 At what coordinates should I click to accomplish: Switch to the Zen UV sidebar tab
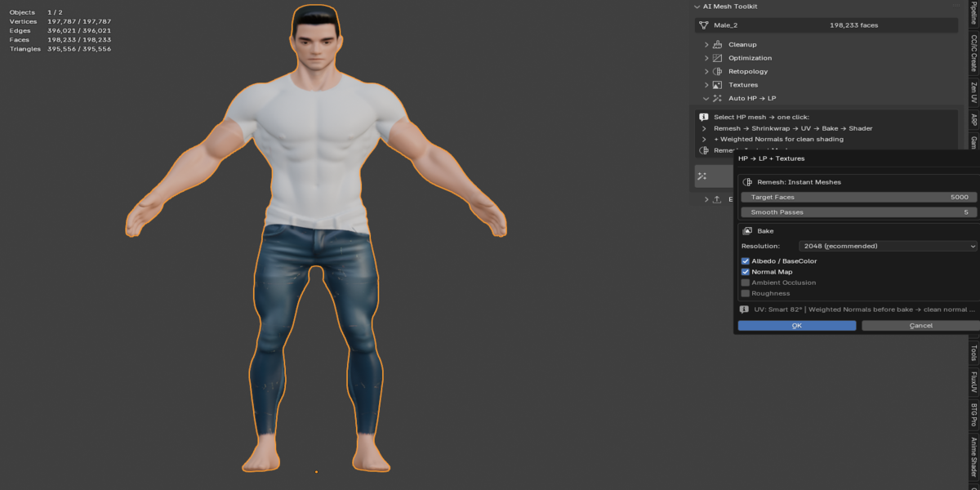coord(973,91)
